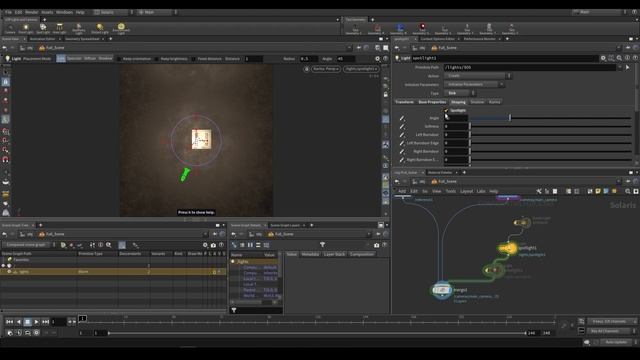Click the Full_Scene path icon in viewport pane
This screenshot has height=360, width=640.
pyautogui.click(x=42, y=48)
